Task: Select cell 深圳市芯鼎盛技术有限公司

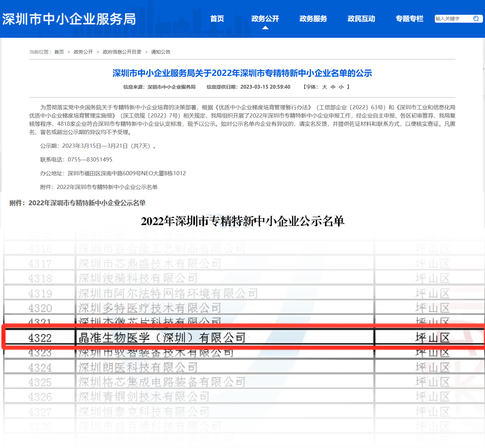Action: [x=225, y=264]
